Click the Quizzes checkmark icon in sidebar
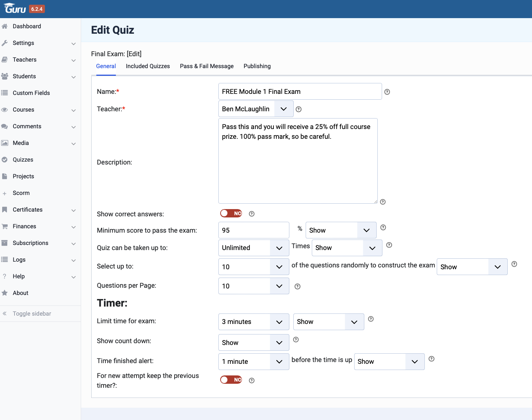Image resolution: width=532 pixels, height=420 pixels. [x=5, y=160]
